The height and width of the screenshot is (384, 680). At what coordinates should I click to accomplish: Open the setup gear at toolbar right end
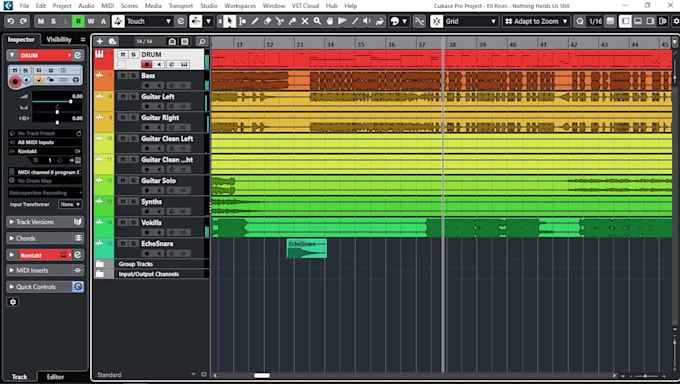[676, 21]
